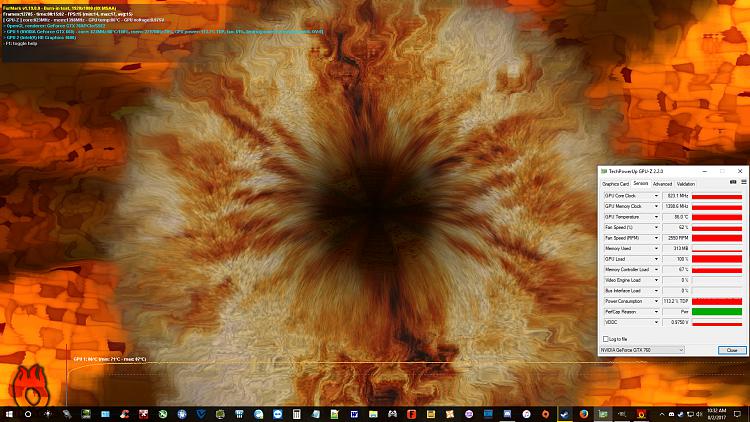Click the green PerfCap Reason graph bar
The image size is (750, 422).
pos(717,311)
